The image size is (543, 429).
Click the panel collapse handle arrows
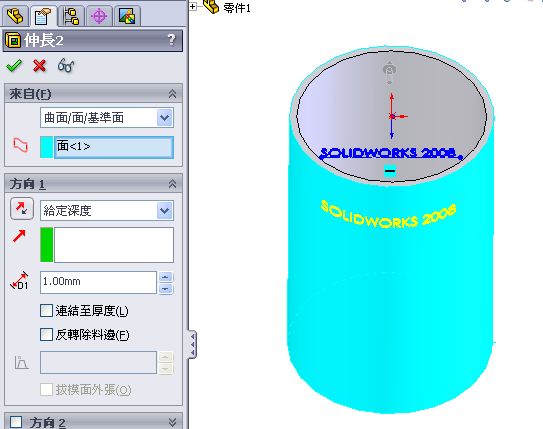193,345
